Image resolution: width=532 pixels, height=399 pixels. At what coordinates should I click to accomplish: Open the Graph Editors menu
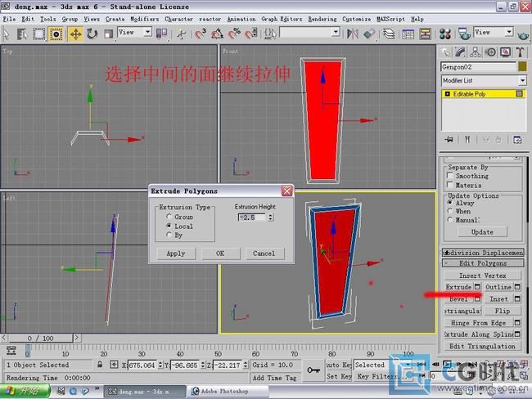coord(282,19)
